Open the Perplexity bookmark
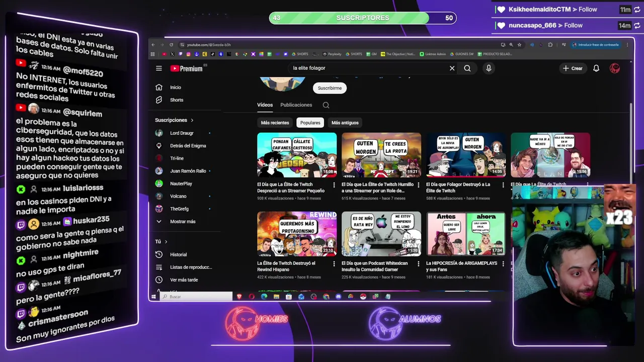Image resolution: width=644 pixels, height=362 pixels. pyautogui.click(x=332, y=54)
